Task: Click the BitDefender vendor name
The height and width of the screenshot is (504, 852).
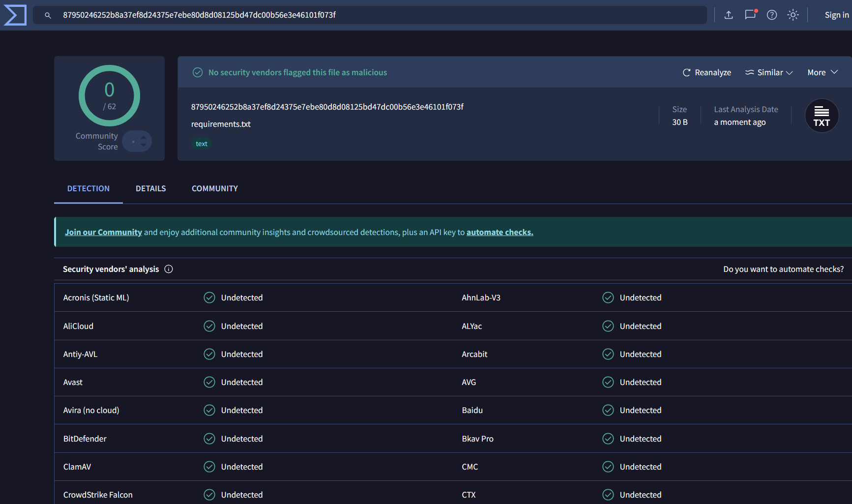Action: tap(85, 439)
